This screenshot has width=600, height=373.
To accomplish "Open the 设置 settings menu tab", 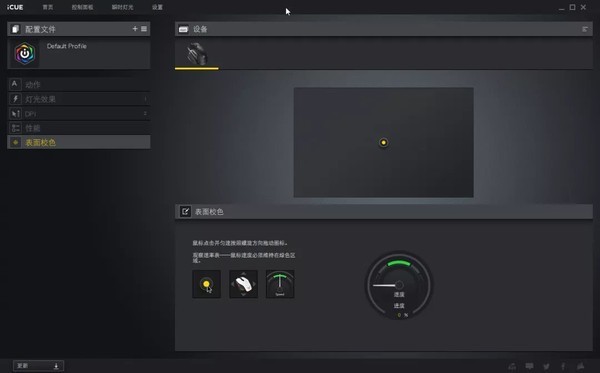I will pos(157,7).
